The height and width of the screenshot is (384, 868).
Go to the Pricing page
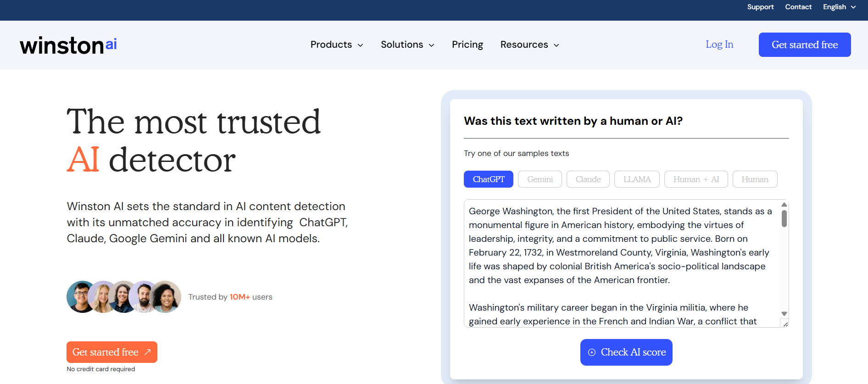click(x=467, y=45)
